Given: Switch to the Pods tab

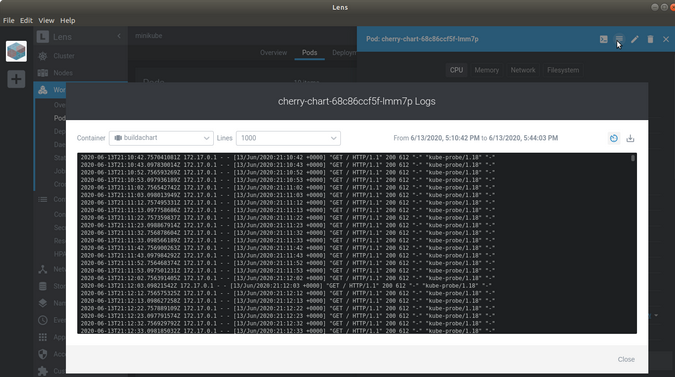Looking at the screenshot, I should (310, 53).
